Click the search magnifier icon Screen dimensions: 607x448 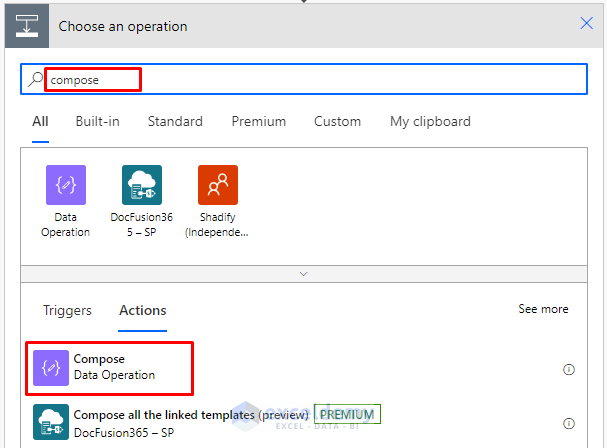pos(36,79)
